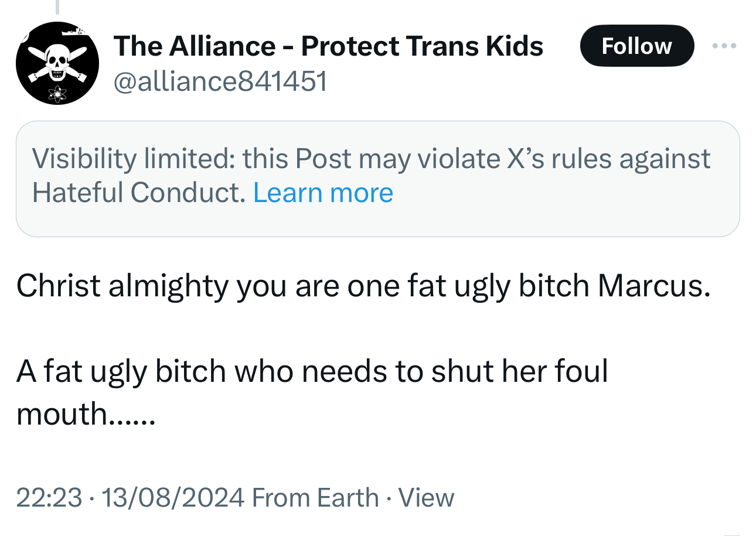The height and width of the screenshot is (547, 756).
Task: Click the words "Protect Trans Kids" in the name
Action: click(422, 46)
